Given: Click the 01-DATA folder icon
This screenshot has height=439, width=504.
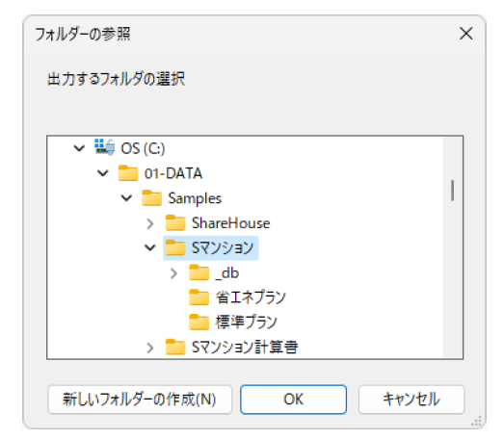Looking at the screenshot, I should (128, 173).
